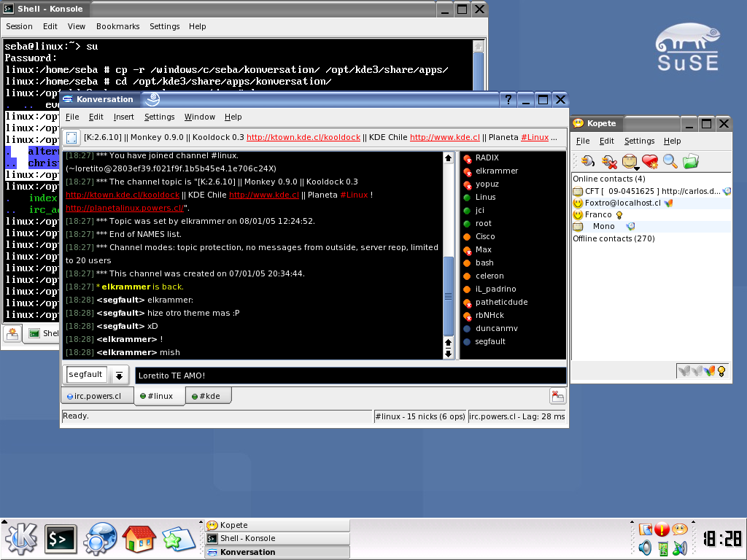Click blue speaker volume tray icon

pos(645,548)
